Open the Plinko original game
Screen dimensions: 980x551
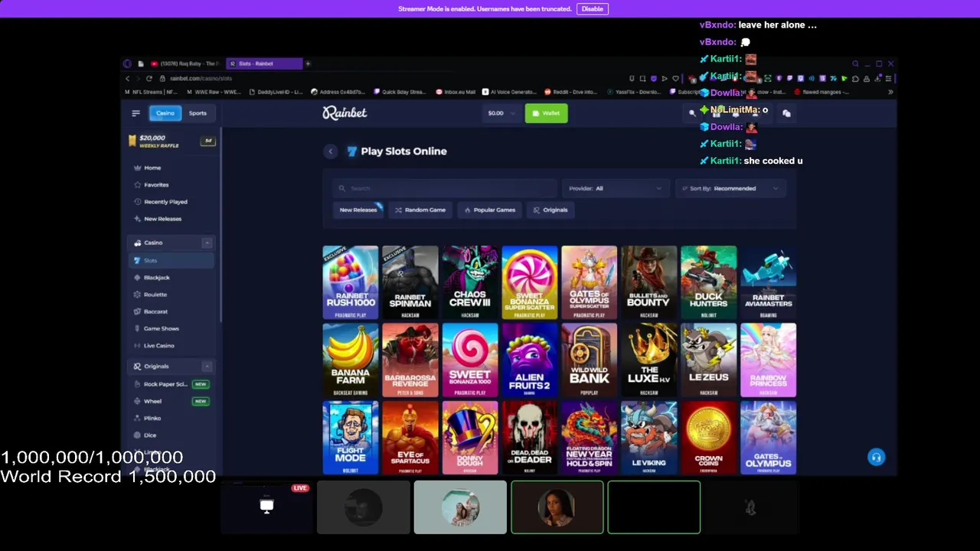152,419
